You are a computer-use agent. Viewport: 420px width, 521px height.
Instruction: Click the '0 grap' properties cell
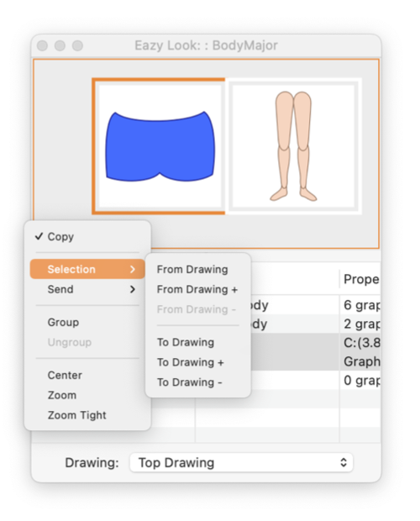pos(360,380)
